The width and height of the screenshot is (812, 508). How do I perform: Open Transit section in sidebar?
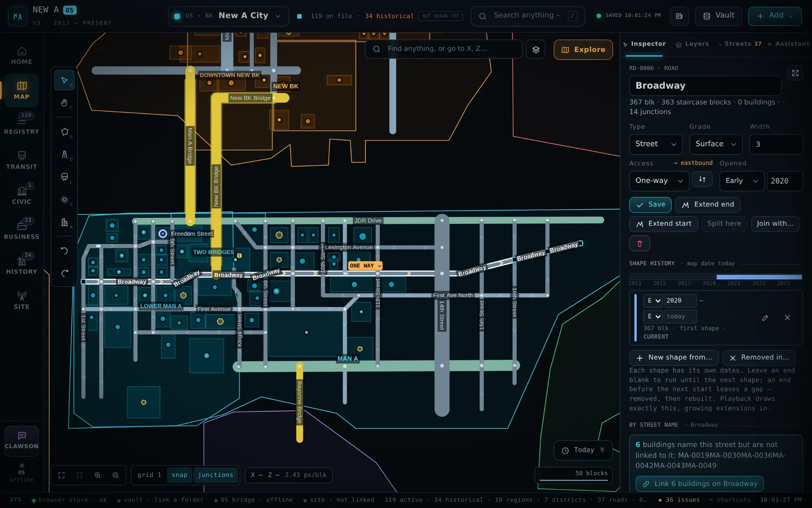[x=22, y=160]
